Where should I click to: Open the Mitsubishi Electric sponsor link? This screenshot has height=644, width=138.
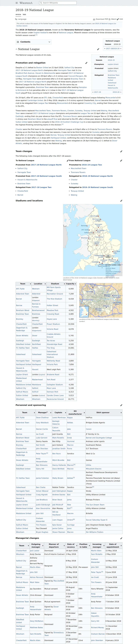94,469
